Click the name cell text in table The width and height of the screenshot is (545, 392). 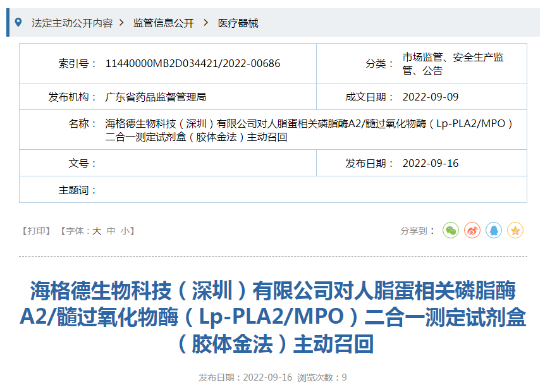click(309, 130)
